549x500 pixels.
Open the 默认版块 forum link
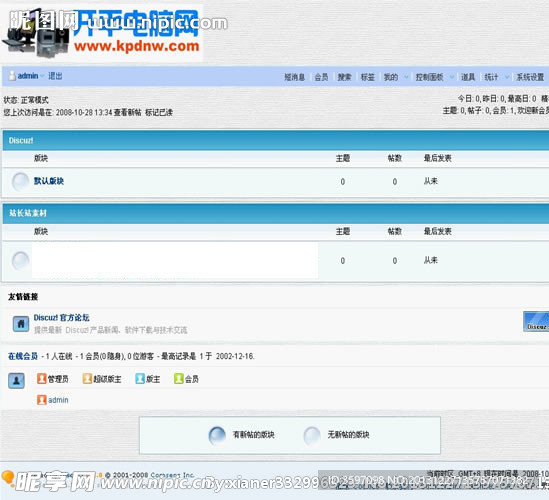tap(49, 181)
